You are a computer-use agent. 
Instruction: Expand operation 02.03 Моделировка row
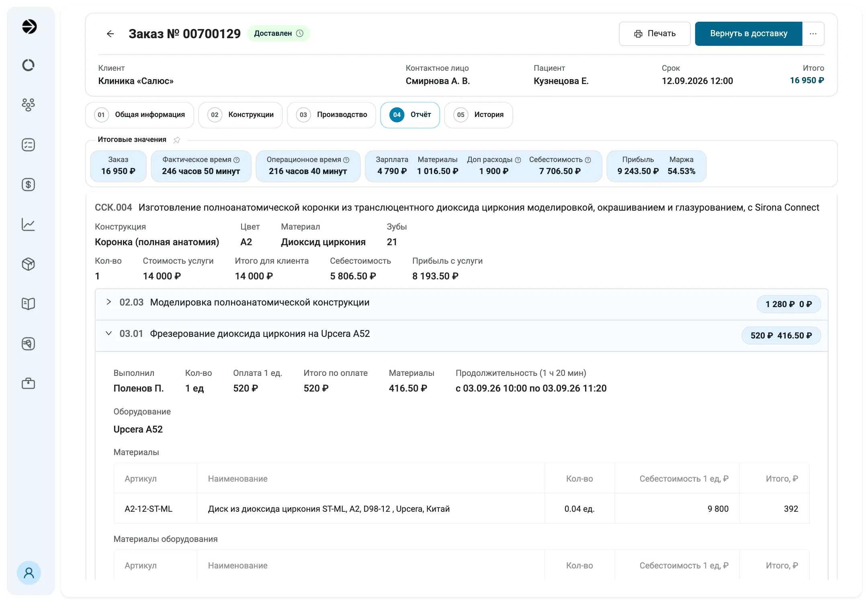(x=108, y=302)
